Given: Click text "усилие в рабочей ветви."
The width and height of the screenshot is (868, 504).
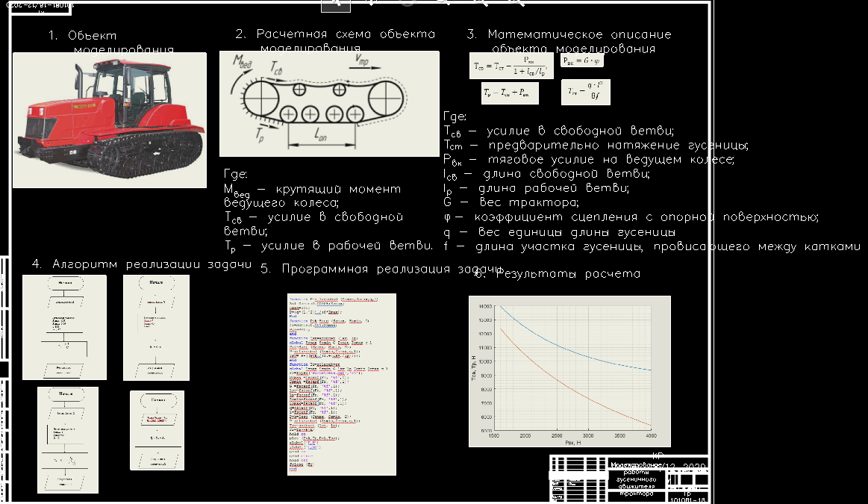Looking at the screenshot, I should [x=346, y=246].
